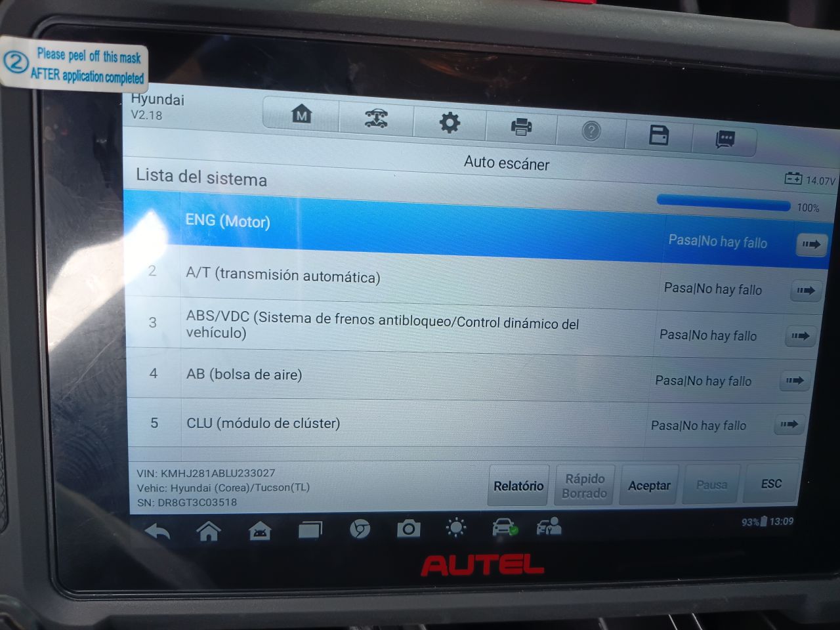Screen dimensions: 840x630
Task: Open the brightness sun icon
Action: point(456,528)
